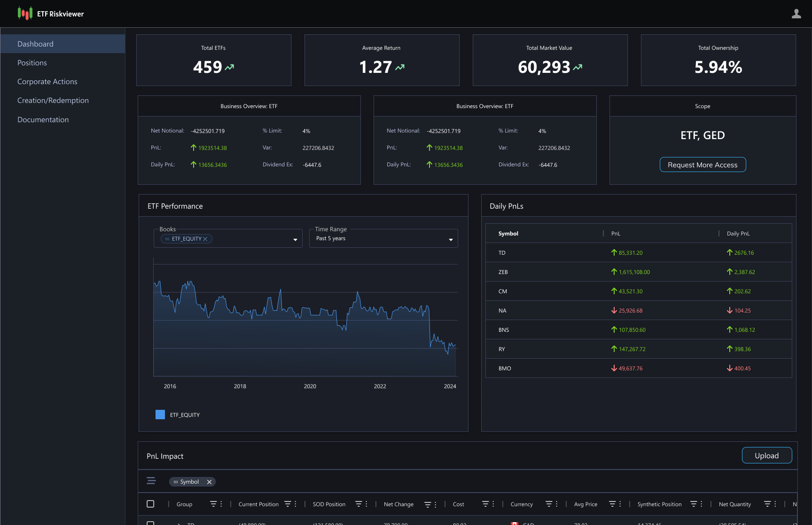Toggle the select-all header checkbox
Viewport: 812px width, 525px height.
(x=150, y=504)
